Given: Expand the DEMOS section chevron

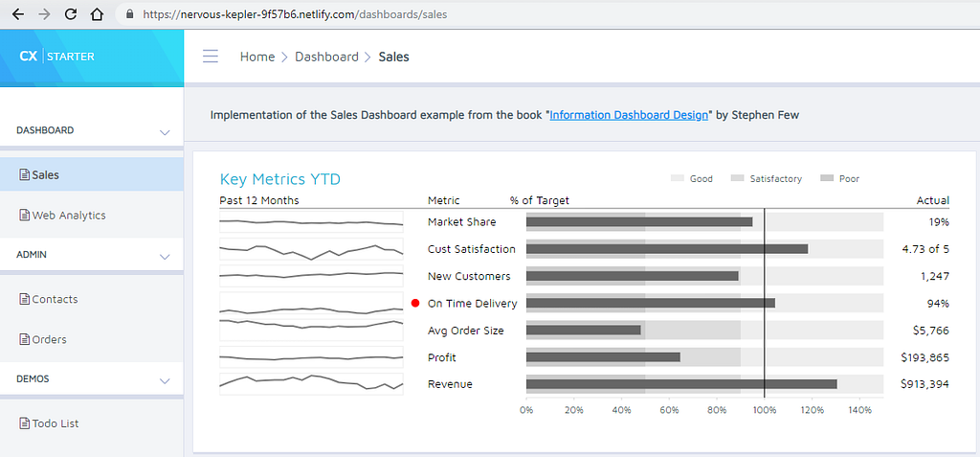Looking at the screenshot, I should 165,380.
